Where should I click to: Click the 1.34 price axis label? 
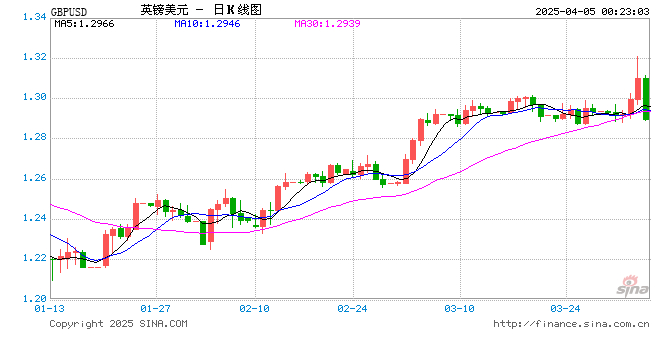tap(35, 17)
